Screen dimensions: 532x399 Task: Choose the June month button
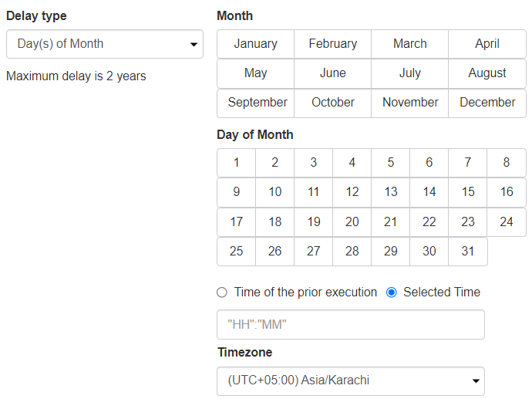tap(332, 73)
